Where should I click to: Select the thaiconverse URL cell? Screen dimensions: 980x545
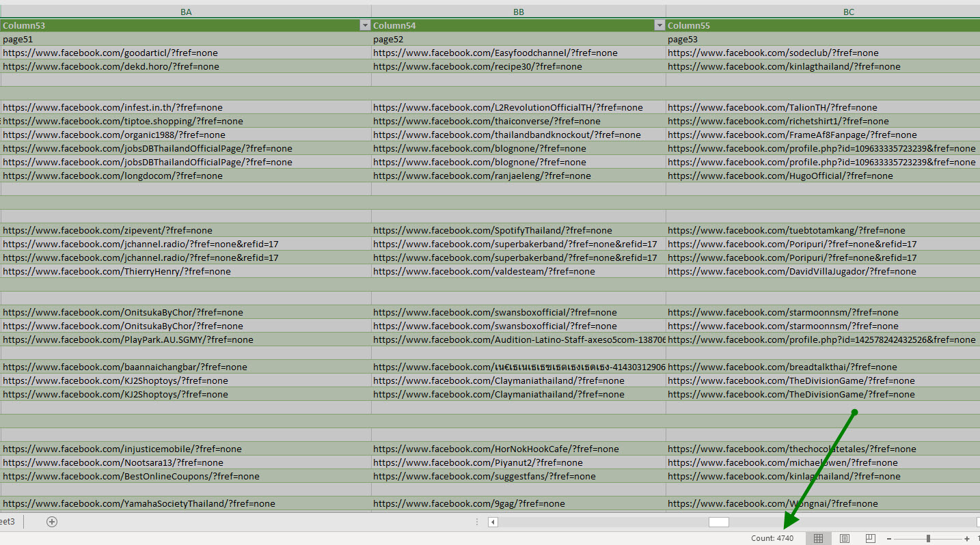[519, 121]
